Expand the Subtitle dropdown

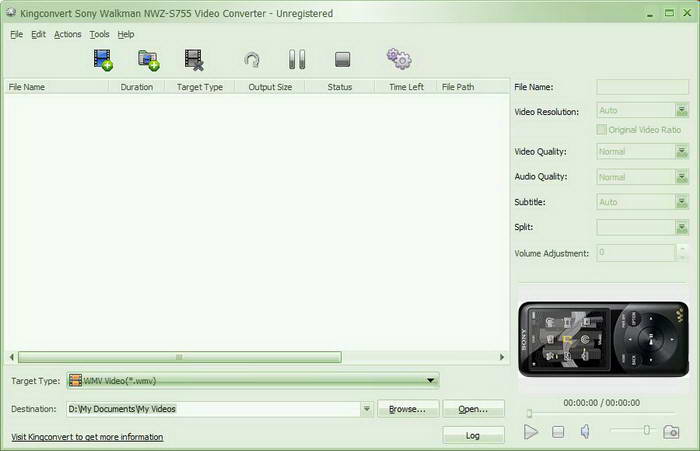(682, 202)
